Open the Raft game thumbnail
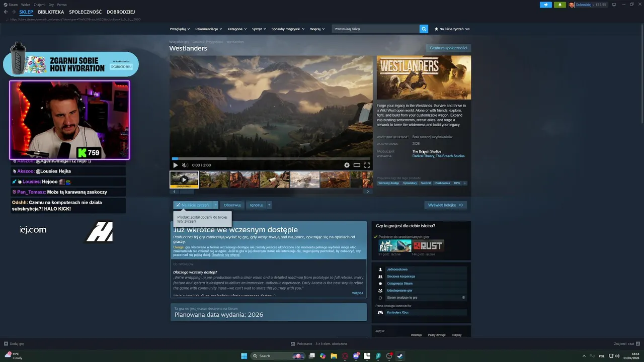The height and width of the screenshot is (362, 644). click(x=395, y=246)
